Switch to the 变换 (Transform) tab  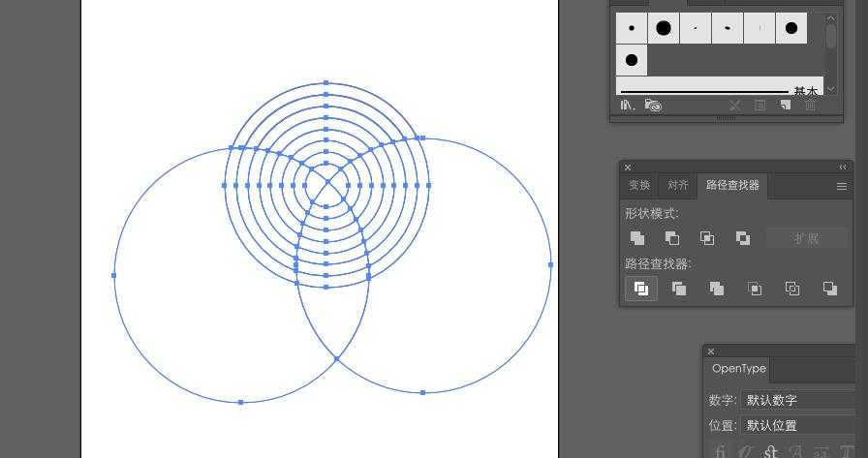pyautogui.click(x=639, y=185)
